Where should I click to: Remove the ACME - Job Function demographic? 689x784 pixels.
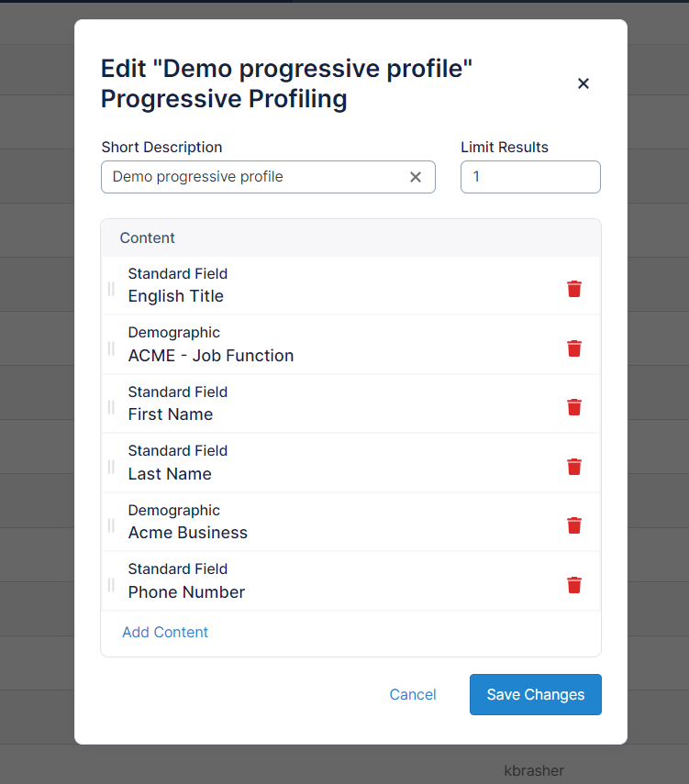574,348
